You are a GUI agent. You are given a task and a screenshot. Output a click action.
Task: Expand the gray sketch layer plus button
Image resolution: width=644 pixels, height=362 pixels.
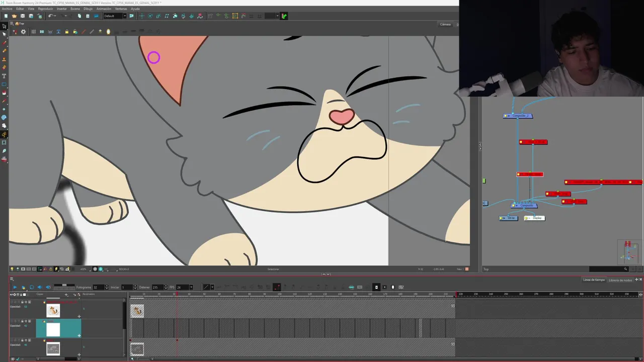pos(78,354)
